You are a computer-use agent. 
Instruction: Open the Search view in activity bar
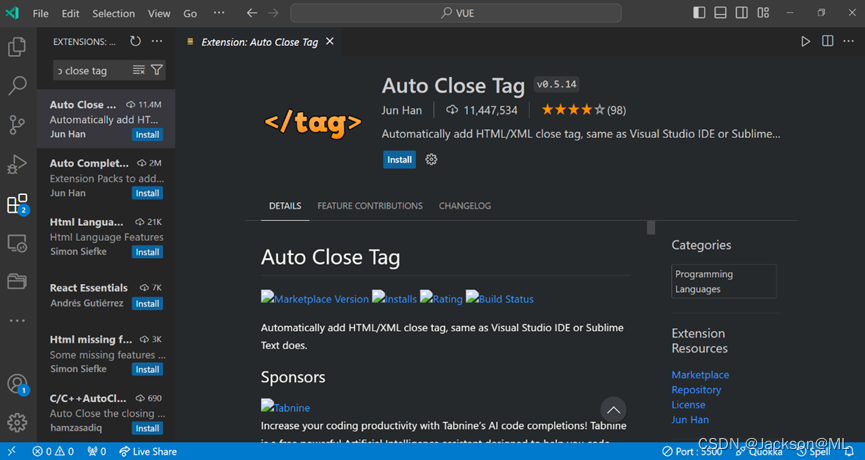[17, 85]
